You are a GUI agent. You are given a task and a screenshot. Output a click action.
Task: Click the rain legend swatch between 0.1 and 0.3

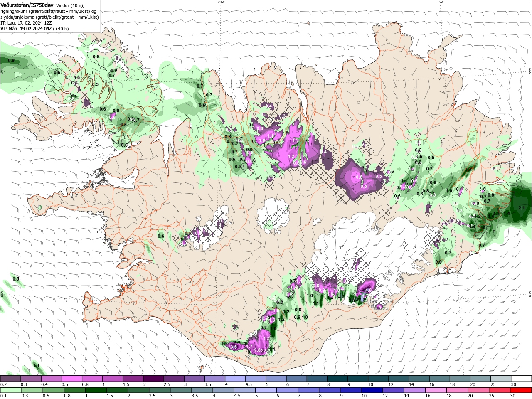pos(12,390)
